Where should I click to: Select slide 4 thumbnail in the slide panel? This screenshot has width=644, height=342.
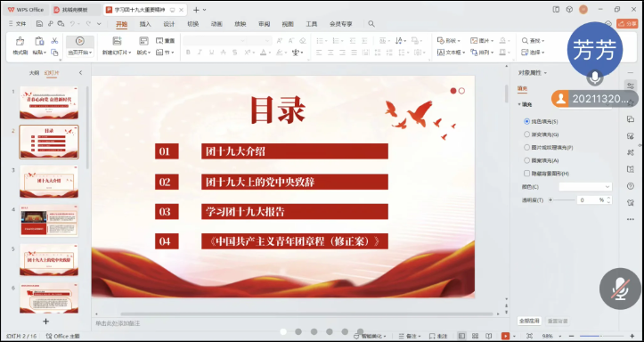click(x=49, y=221)
